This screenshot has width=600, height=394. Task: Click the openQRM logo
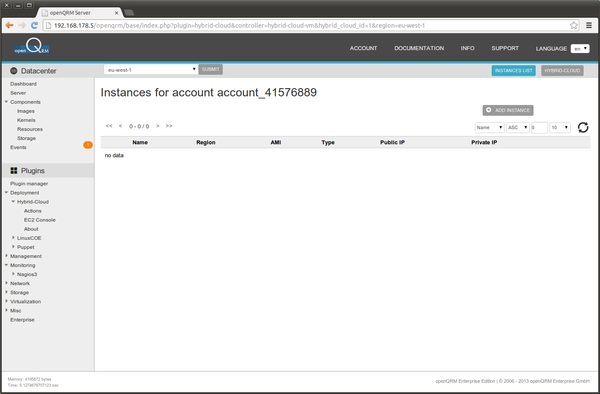32,47
